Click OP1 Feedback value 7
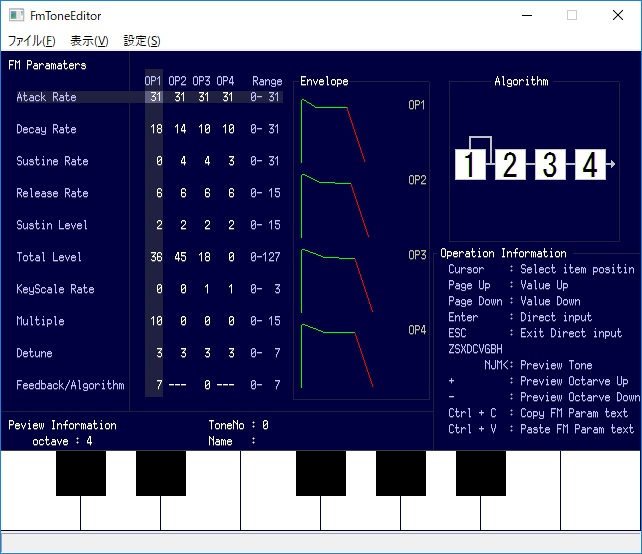The width and height of the screenshot is (642, 554). point(159,384)
